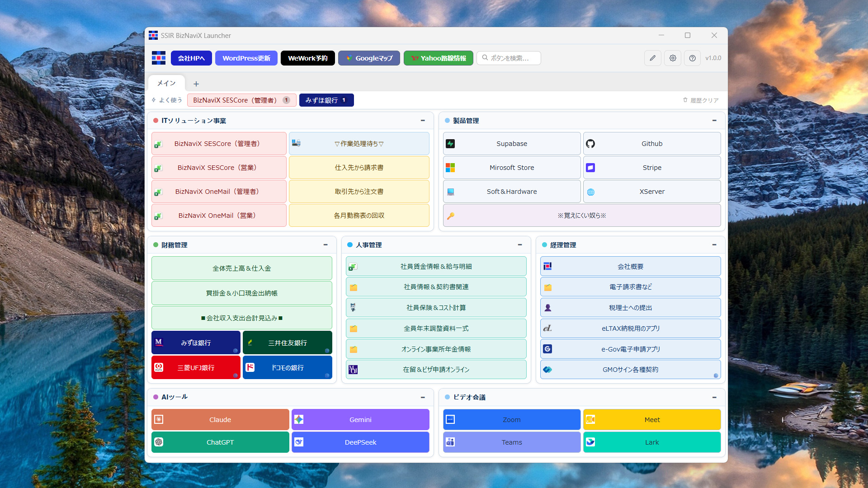Open ※覚えにくい奴ら※ button

coord(582,216)
